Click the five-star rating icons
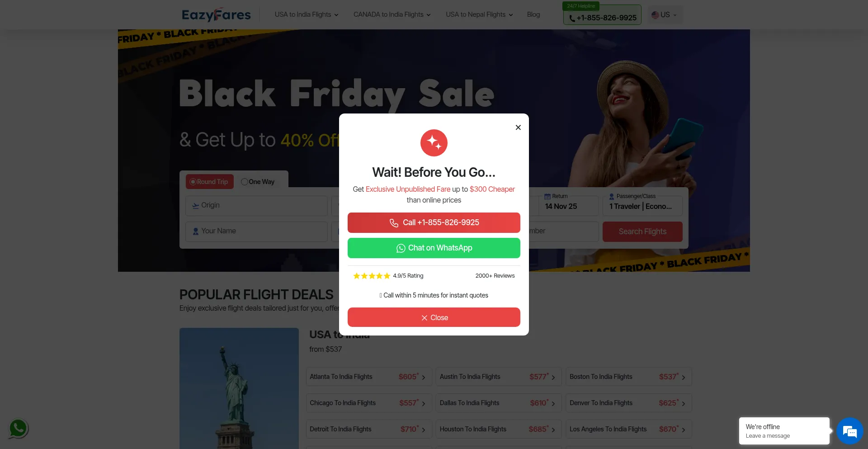The height and width of the screenshot is (449, 868). [x=372, y=276]
